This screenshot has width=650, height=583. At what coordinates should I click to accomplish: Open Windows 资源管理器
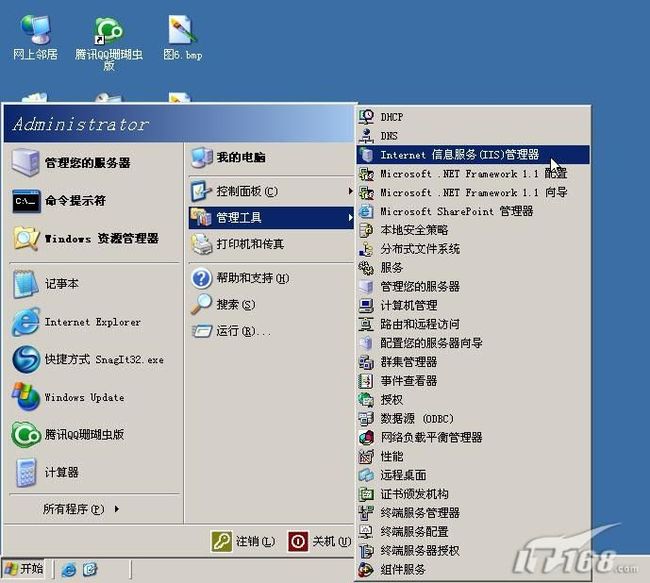(95, 238)
